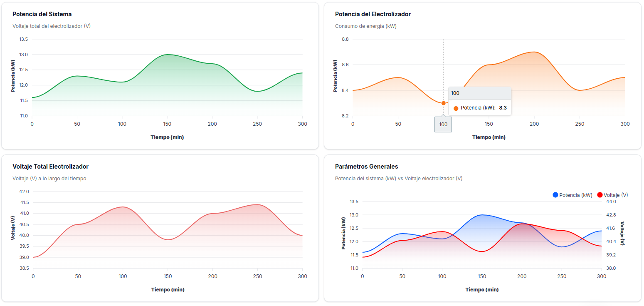Click the highlighted 100 x-axis marker box
Image resolution: width=644 pixels, height=306 pixels.
tap(443, 124)
